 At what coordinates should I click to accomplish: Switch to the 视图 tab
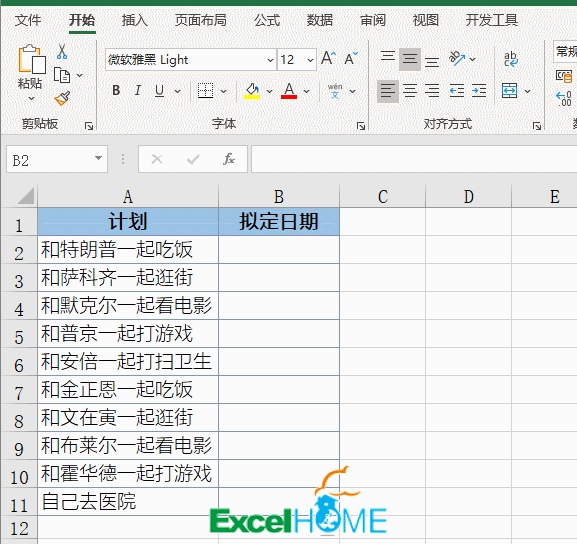[x=426, y=20]
